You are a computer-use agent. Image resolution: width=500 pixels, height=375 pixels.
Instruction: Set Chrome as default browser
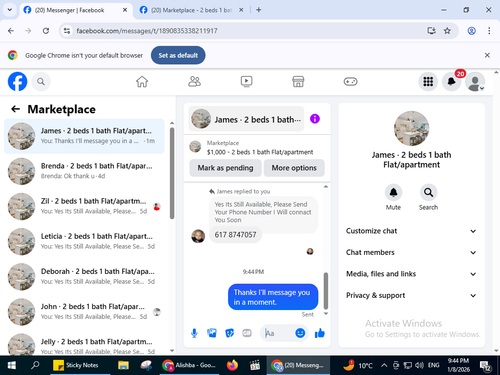(178, 55)
